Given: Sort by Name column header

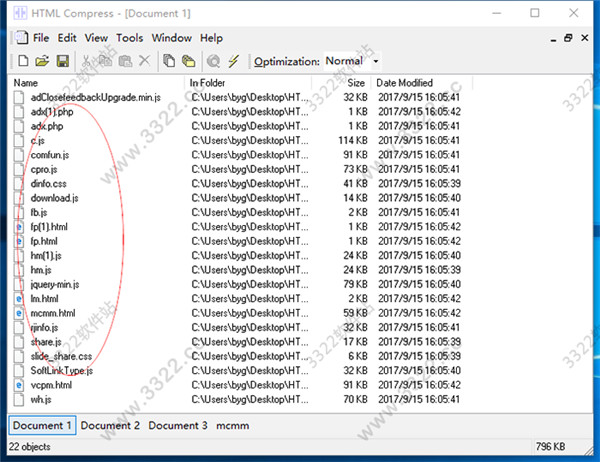Looking at the screenshot, I should [x=96, y=83].
